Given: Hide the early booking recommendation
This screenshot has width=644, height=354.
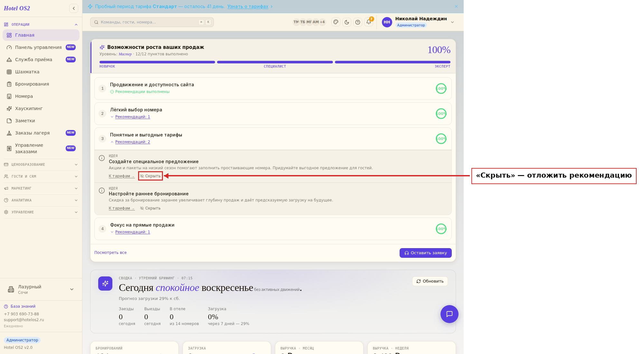Looking at the screenshot, I should 150,208.
